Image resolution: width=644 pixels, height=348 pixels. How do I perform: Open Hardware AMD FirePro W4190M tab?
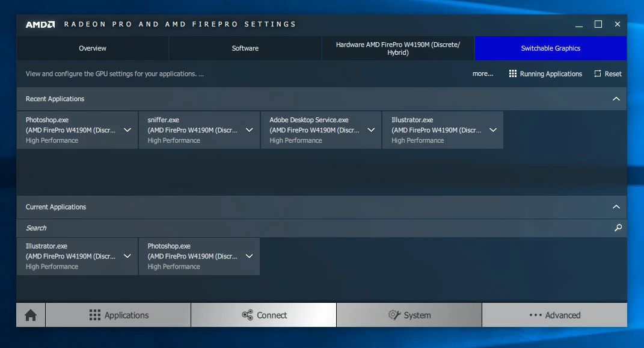398,48
